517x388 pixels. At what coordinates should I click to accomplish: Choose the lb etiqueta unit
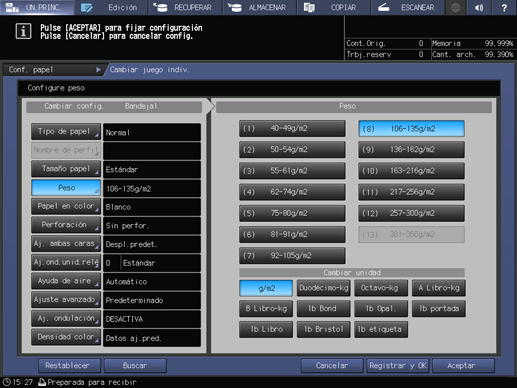pos(381,329)
